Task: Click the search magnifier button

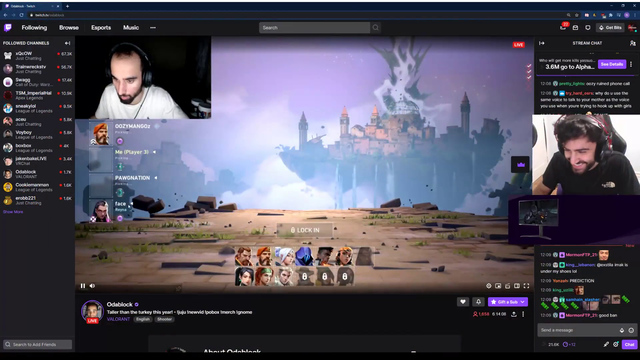Action: tap(376, 28)
